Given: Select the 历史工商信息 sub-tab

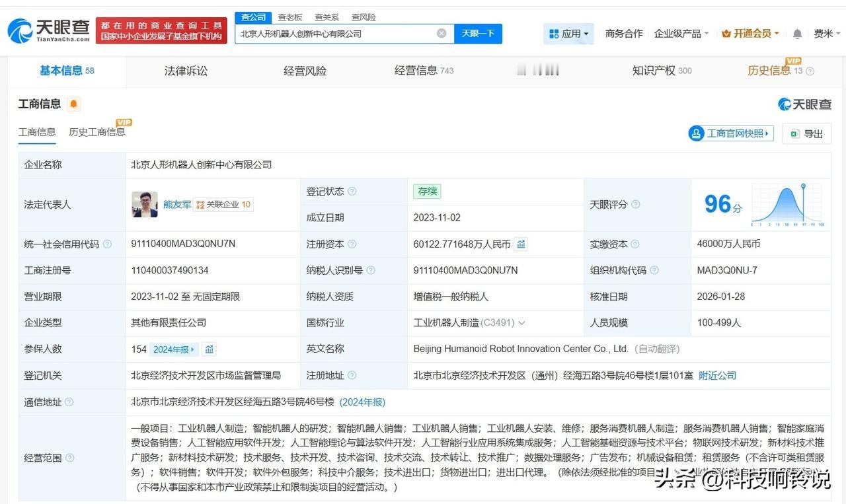Looking at the screenshot, I should [97, 132].
